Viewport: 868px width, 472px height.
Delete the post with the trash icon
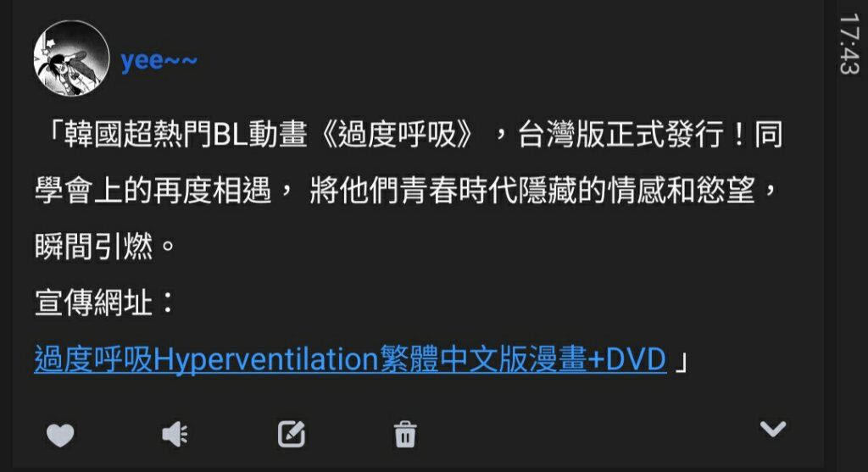[405, 434]
